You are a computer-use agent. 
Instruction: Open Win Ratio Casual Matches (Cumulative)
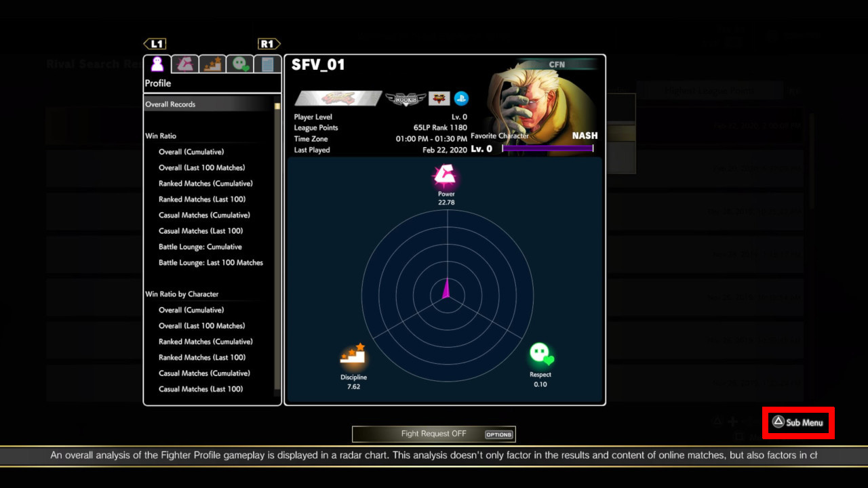(204, 215)
